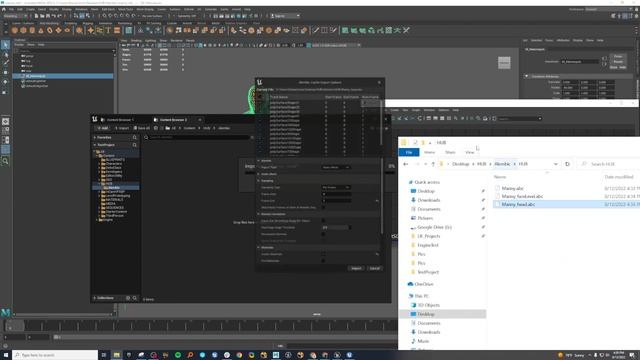Select Manny.abc file in Explorer
This screenshot has height=360, width=640.
513,188
